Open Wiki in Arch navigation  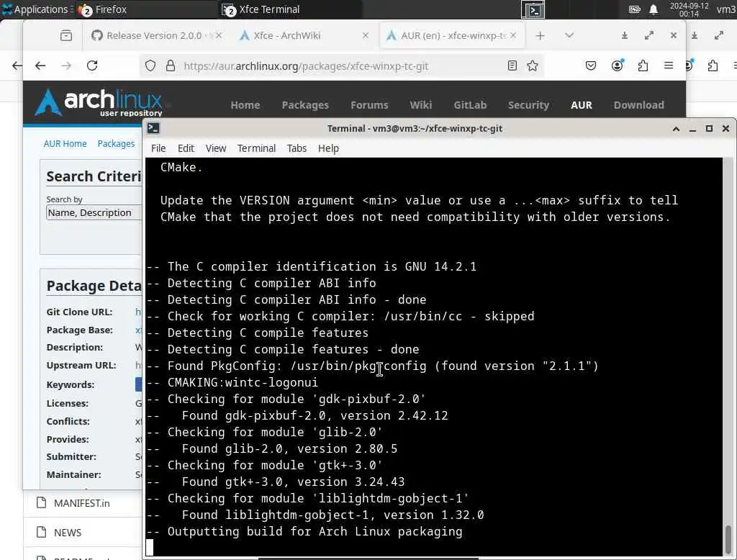tap(420, 105)
